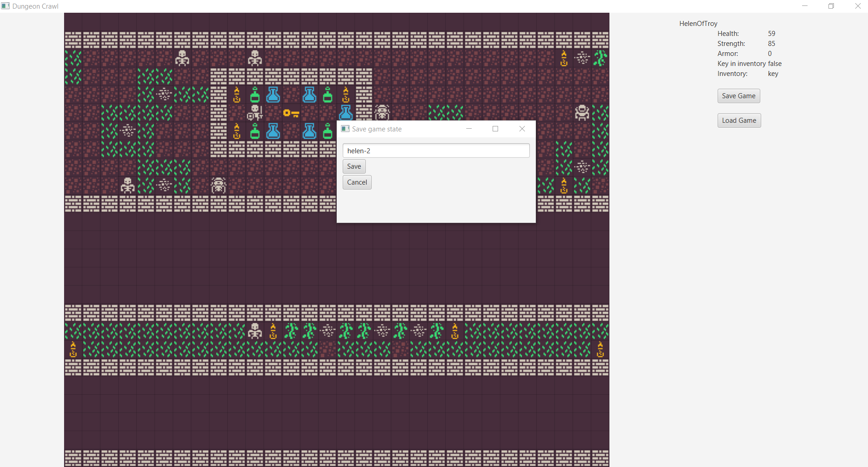Dismiss the dialog using Cancel

click(357, 182)
